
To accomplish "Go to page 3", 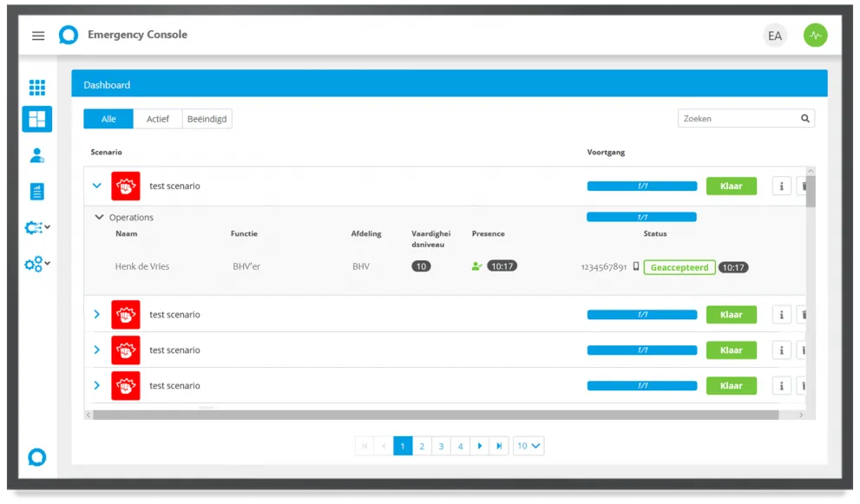I will pos(441,446).
